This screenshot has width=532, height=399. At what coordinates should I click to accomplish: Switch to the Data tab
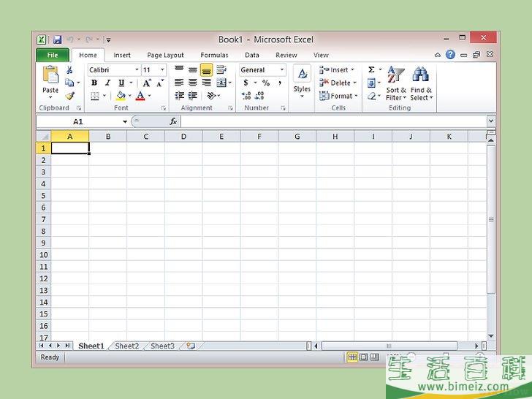[251, 55]
